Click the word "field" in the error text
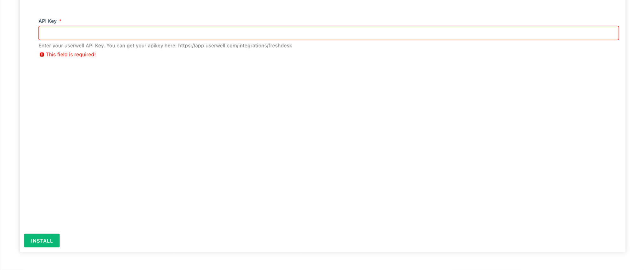 (x=62, y=55)
